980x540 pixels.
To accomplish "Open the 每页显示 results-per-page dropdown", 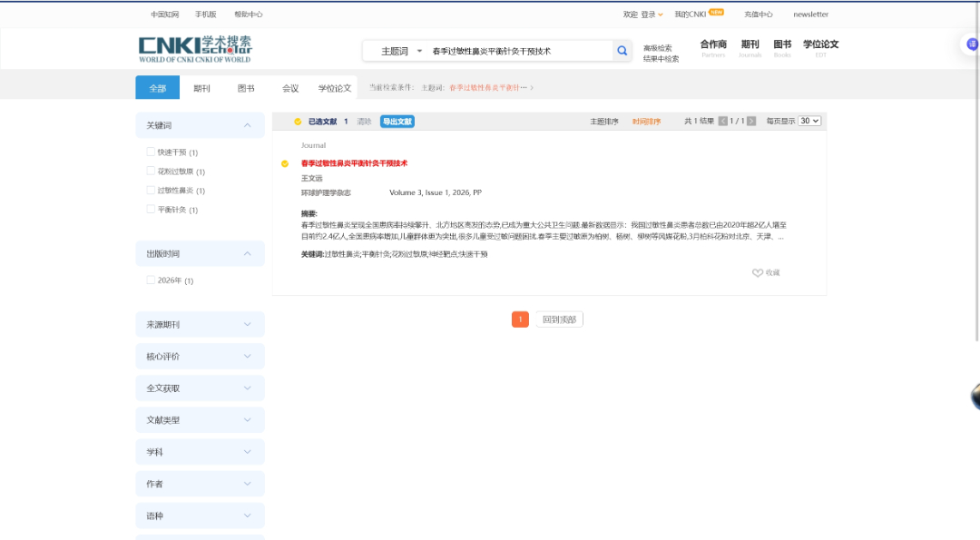I will [808, 121].
